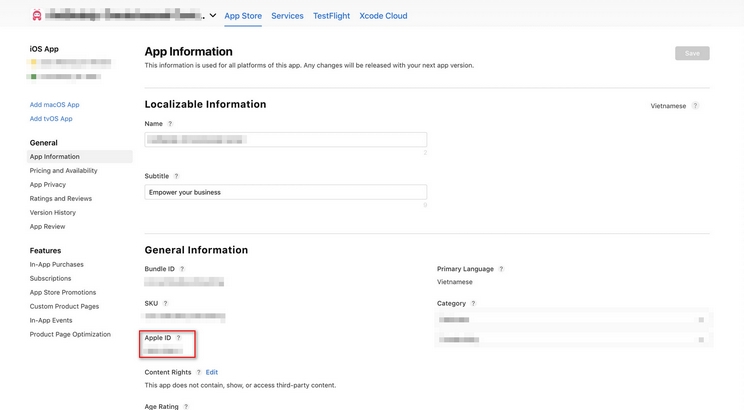
Task: Go to the Xcode Cloud tab
Action: click(383, 16)
